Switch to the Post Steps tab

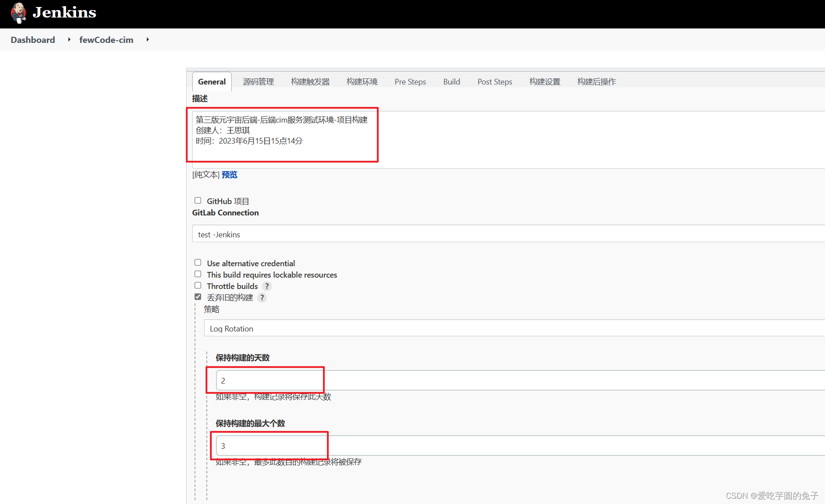tap(495, 81)
